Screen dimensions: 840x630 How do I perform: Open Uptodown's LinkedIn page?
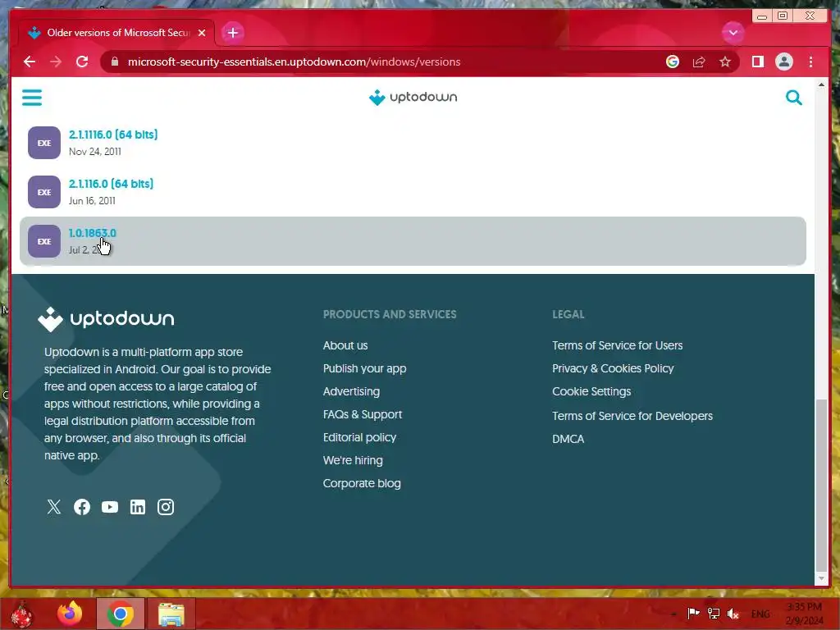click(138, 507)
